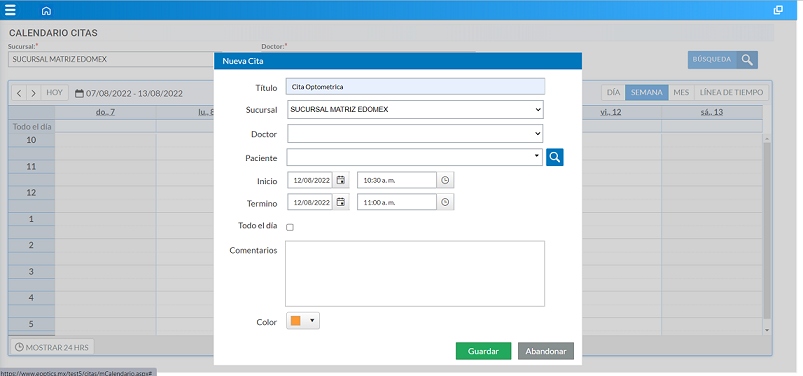This screenshot has width=803, height=376.
Task: Switch to Día calendar view
Action: pyautogui.click(x=613, y=93)
